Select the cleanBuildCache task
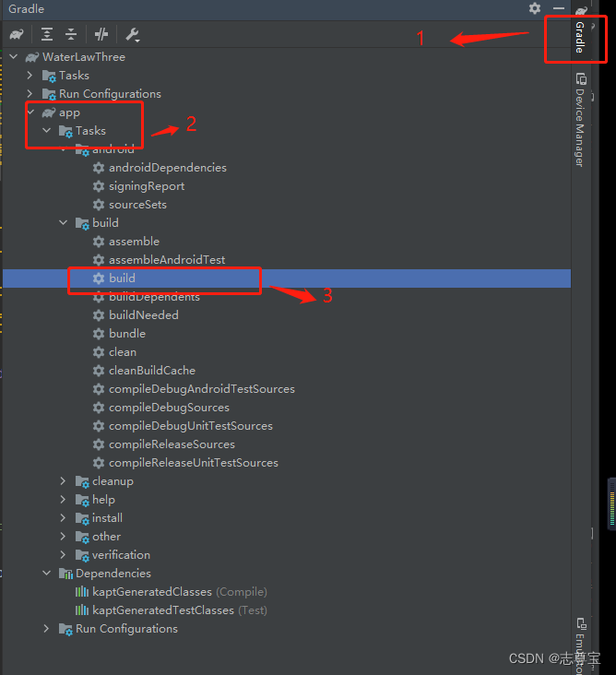The width and height of the screenshot is (616, 675). coord(152,370)
